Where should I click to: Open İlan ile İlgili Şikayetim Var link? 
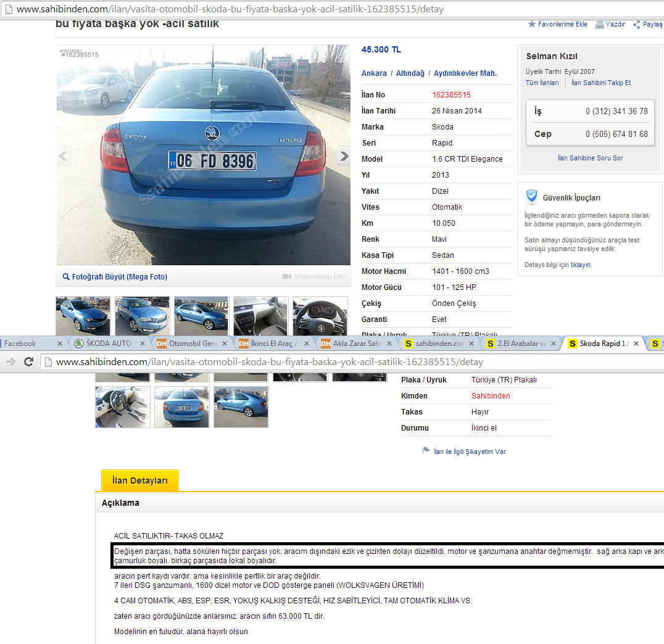[x=470, y=452]
